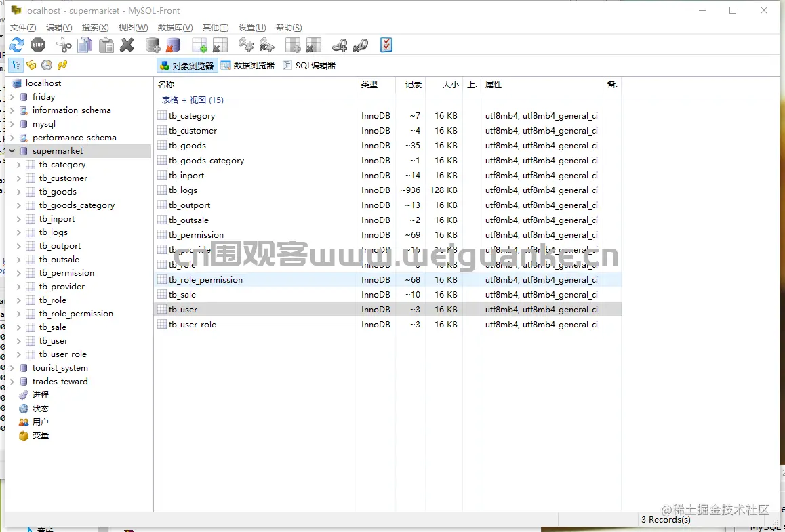Select tb_role_permission row in the list
Viewport: 785px width, 532px height.
(x=388, y=280)
